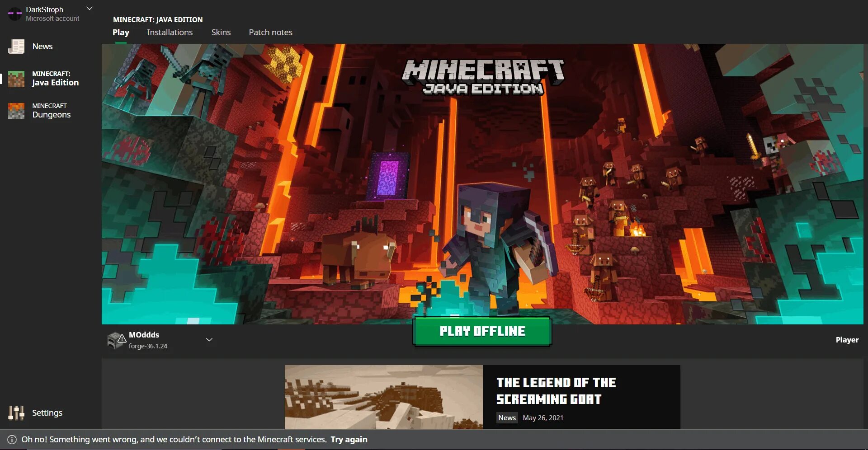The height and width of the screenshot is (450, 868).
Task: Click the info icon in error bar
Action: [x=12, y=440]
